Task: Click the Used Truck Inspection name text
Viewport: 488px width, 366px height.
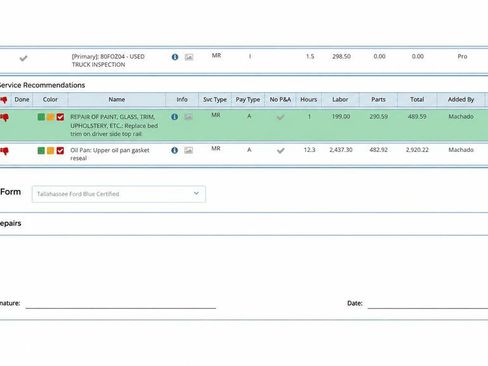Action: 108,61
